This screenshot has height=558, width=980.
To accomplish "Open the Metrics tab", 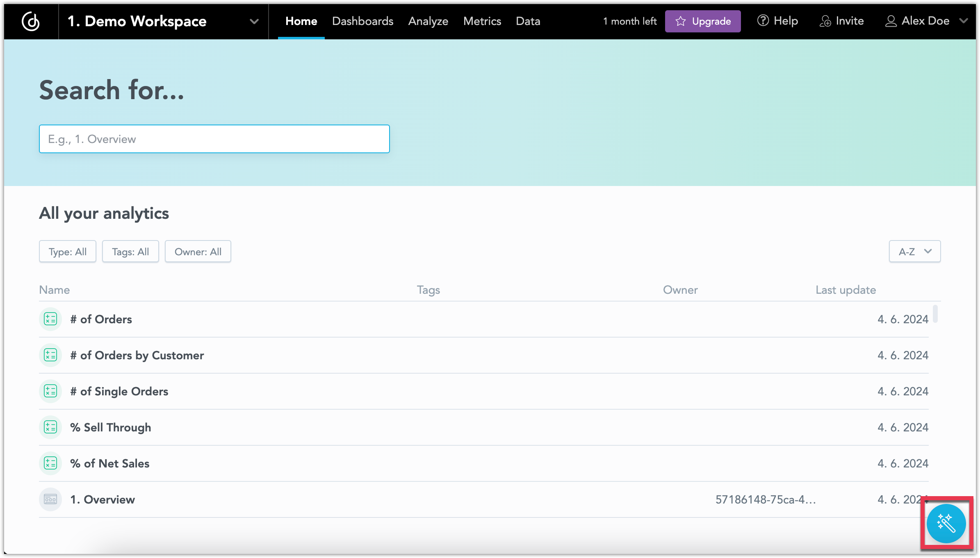I will tap(482, 21).
